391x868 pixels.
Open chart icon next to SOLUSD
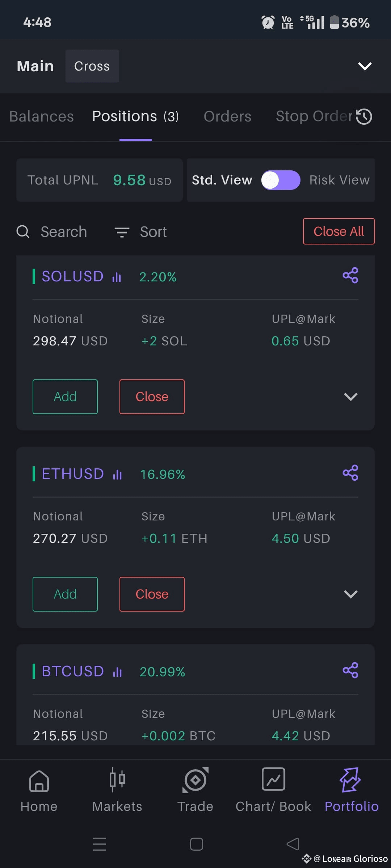click(117, 277)
